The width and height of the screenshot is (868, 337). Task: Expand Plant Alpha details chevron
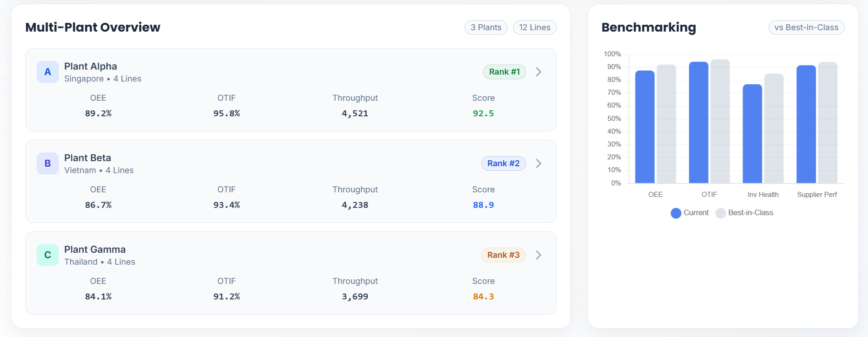pos(539,72)
